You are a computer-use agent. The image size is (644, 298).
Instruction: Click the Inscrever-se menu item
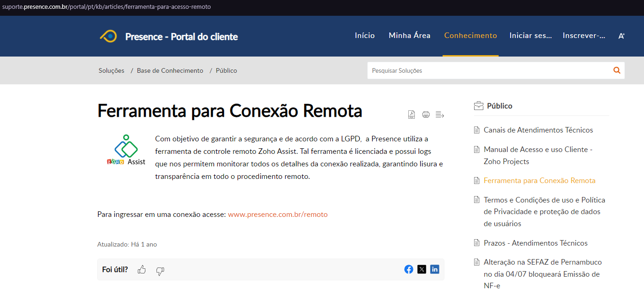point(584,36)
